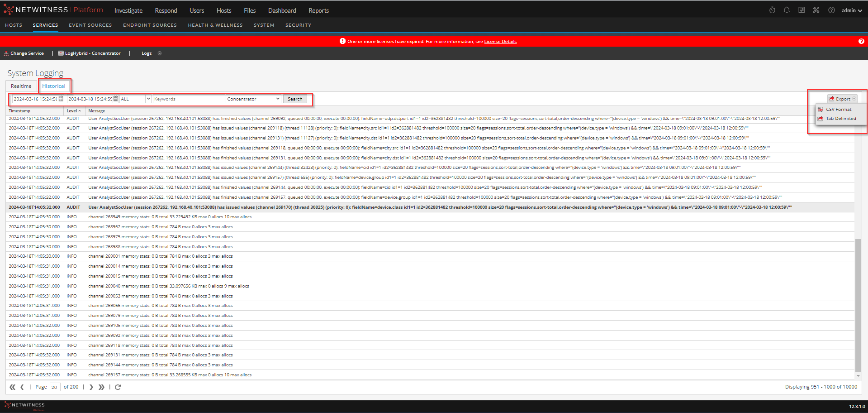Click the Search button
868x413 pixels.
tap(295, 99)
